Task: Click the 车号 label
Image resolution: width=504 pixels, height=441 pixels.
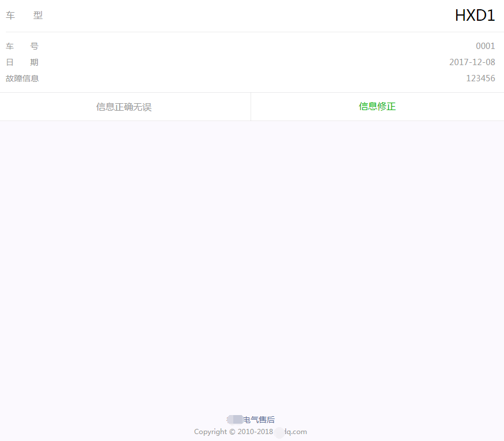Action: pos(22,46)
